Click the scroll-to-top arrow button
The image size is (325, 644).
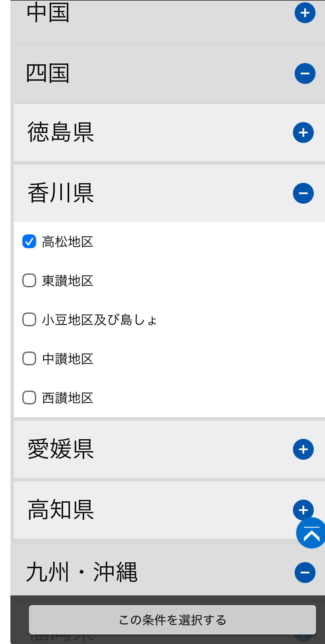click(x=311, y=533)
